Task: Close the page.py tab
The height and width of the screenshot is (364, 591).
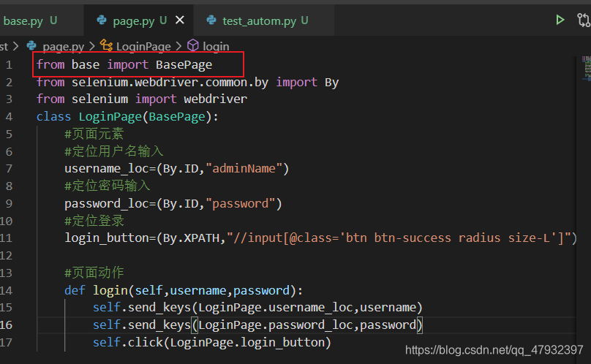Action: [180, 20]
